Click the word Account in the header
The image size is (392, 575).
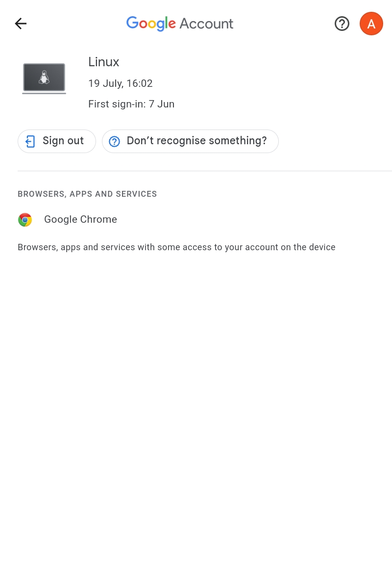pyautogui.click(x=206, y=24)
